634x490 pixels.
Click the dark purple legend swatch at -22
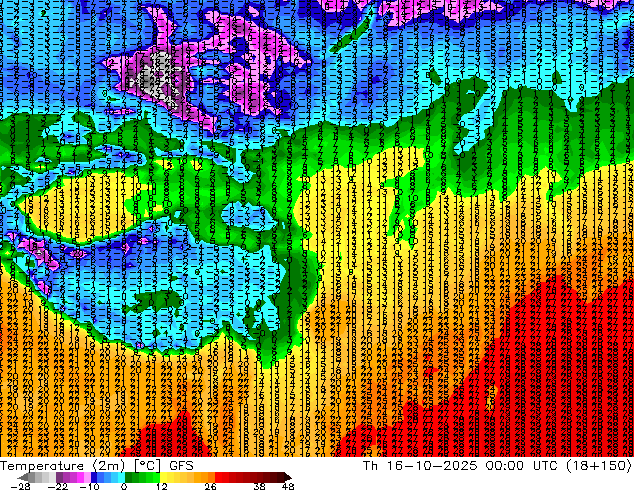(59, 477)
